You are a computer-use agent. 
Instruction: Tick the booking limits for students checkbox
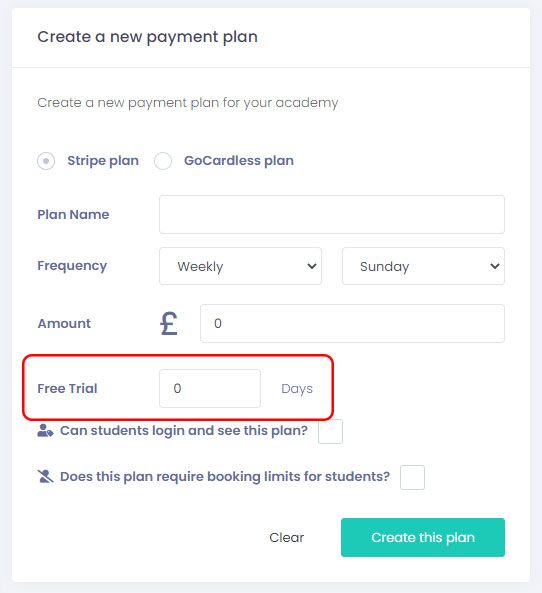point(412,477)
